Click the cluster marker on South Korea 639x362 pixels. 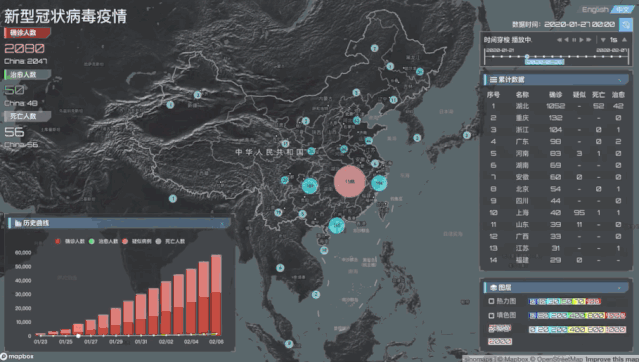click(417, 138)
